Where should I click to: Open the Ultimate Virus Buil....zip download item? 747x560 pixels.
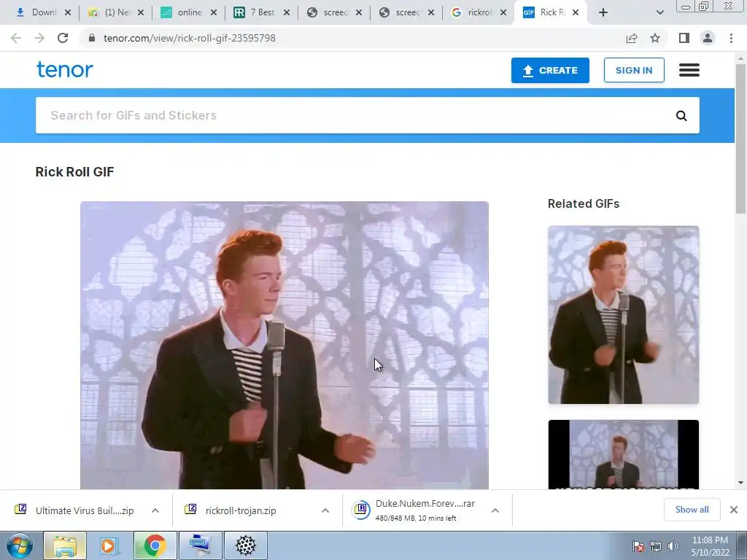tap(76, 510)
